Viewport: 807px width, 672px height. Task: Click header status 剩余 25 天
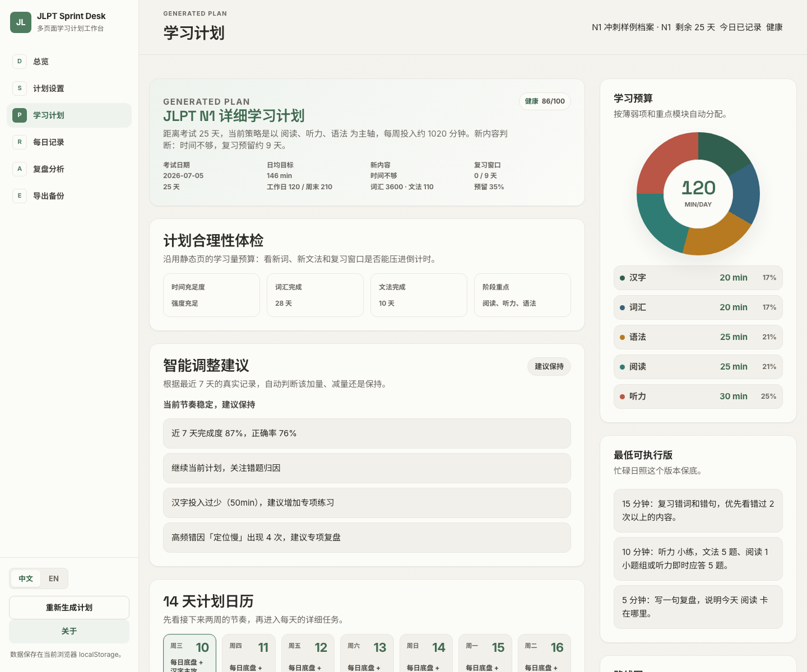695,27
